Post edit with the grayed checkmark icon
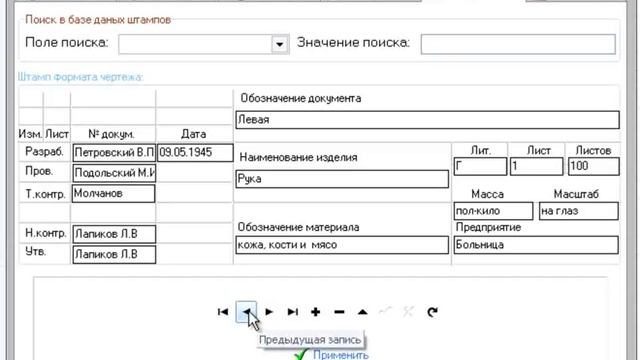 [385, 312]
